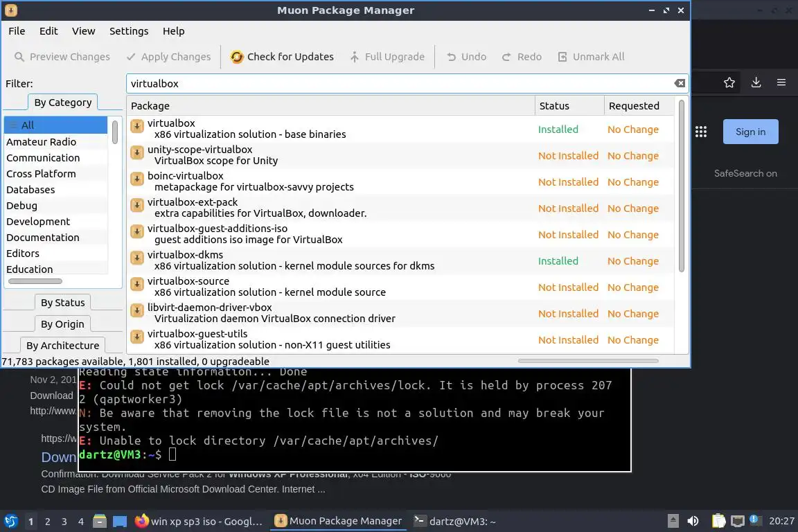Click the Muon window titlebar app icon
The width and height of the screenshot is (798, 532).
(10, 10)
